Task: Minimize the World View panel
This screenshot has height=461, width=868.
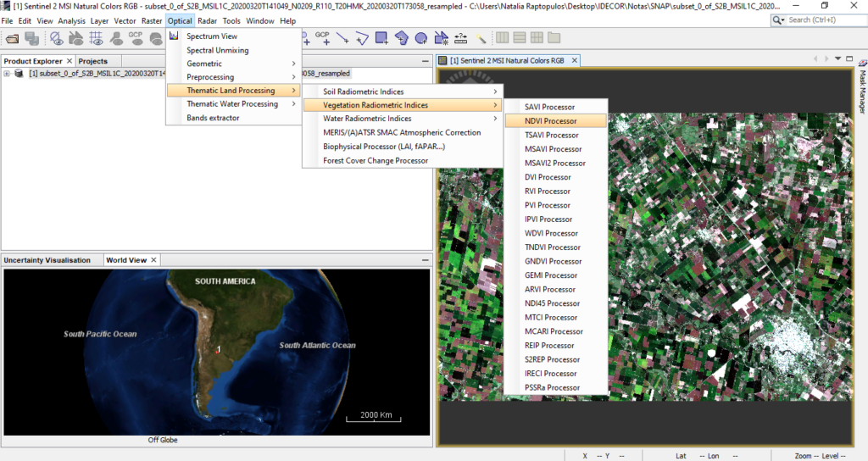Action: pyautogui.click(x=426, y=260)
